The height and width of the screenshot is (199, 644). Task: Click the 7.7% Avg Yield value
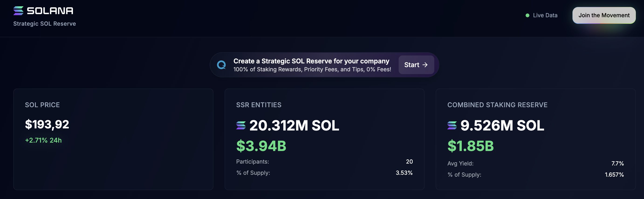(617, 164)
